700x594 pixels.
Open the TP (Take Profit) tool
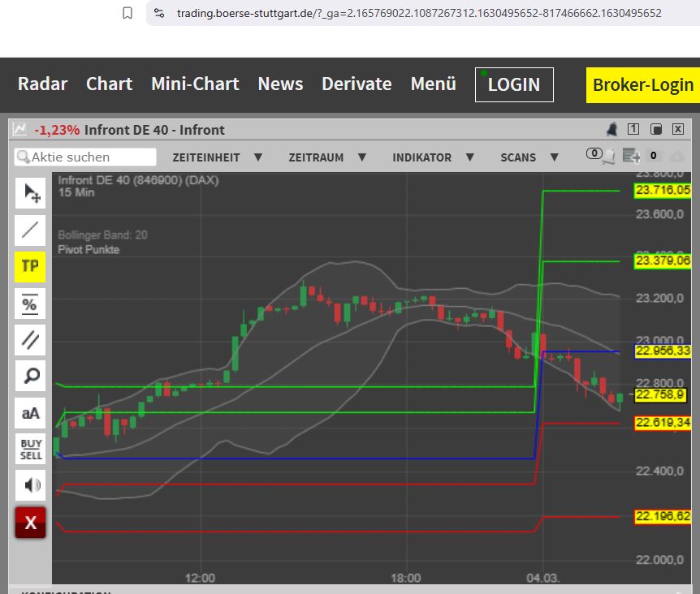[30, 266]
